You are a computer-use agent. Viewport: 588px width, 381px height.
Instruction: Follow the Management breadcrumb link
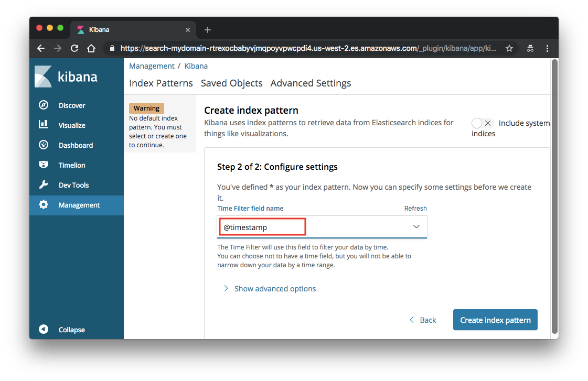click(x=152, y=66)
